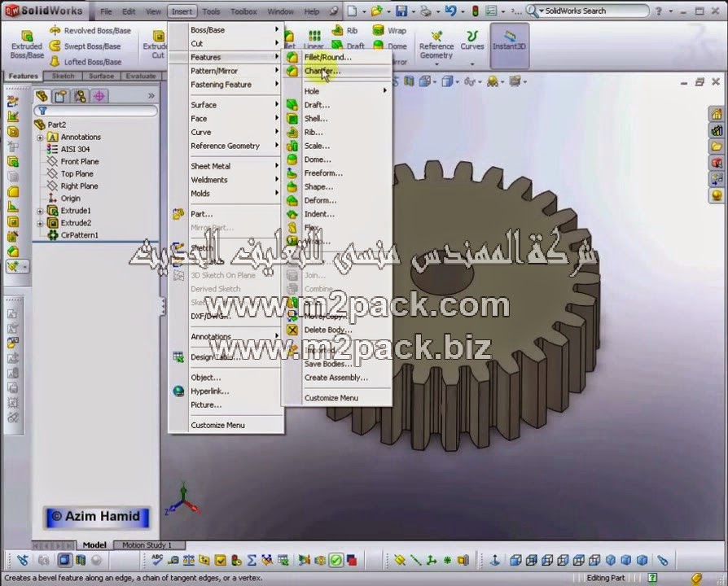
Task: Select Lofted Boss/Base tool
Action: pos(86,62)
